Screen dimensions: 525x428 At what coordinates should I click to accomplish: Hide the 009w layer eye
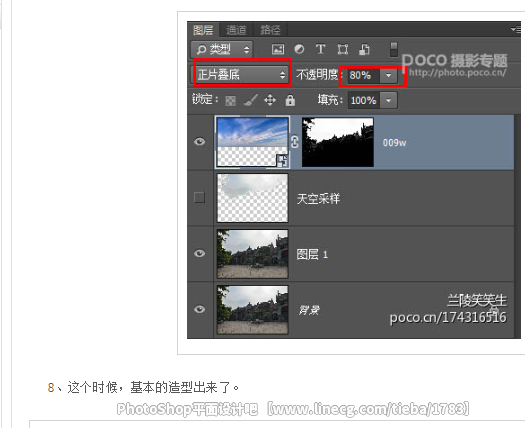point(200,142)
